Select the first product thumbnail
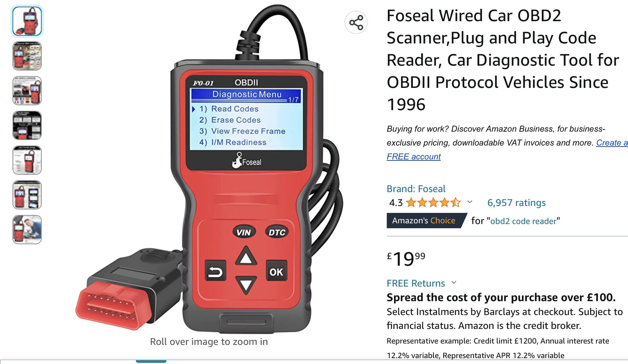The image size is (628, 364). 27,21
